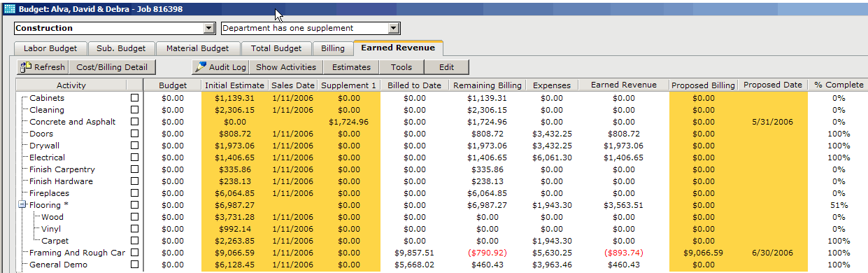Check the Cabinets activity checkbox
Viewport: 868px width, 273px height.
135,98
